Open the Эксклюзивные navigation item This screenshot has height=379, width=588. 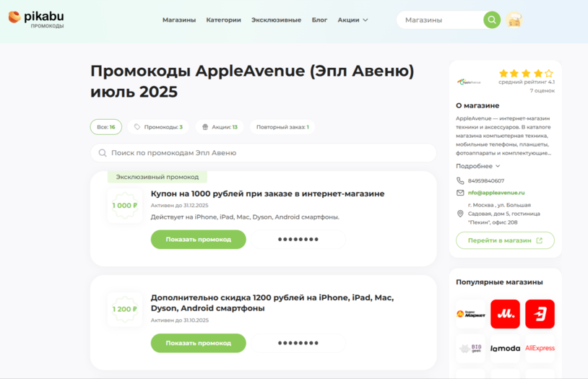coord(276,20)
